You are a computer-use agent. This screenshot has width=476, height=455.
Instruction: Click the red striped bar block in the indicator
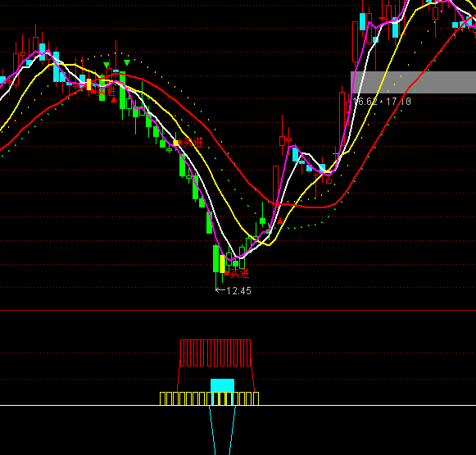click(x=215, y=353)
